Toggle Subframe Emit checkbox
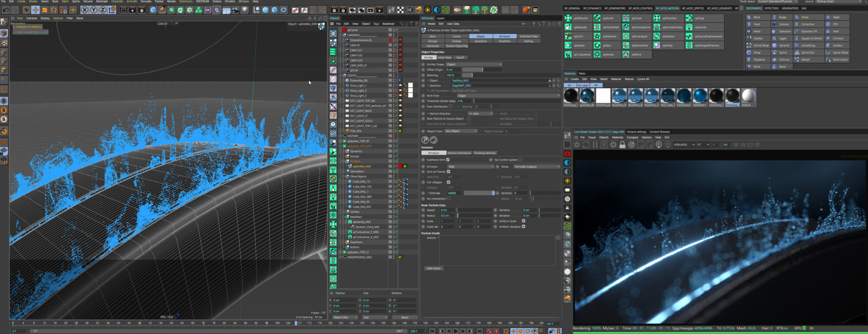 click(448, 160)
